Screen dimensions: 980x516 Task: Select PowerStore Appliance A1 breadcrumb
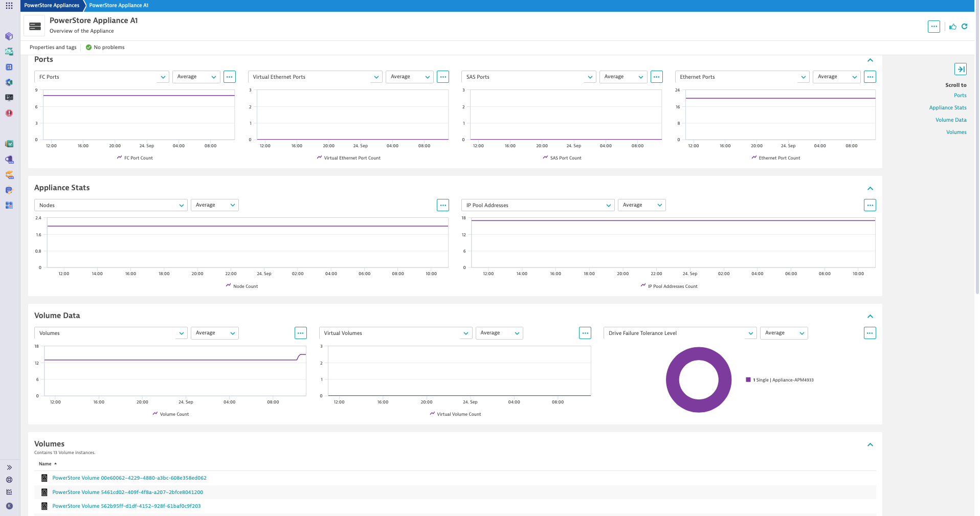click(119, 6)
